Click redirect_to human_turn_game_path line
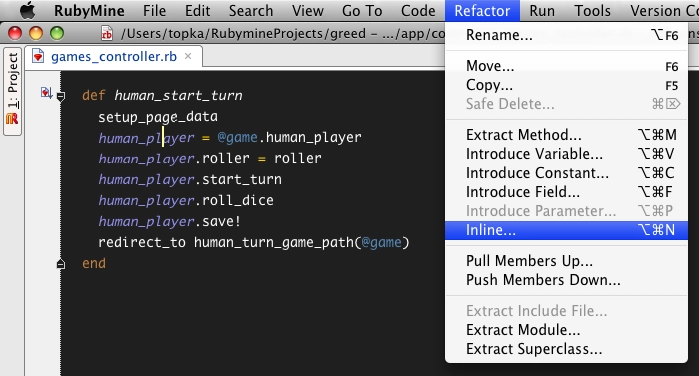Screen dimensions: 699x376 point(254,242)
